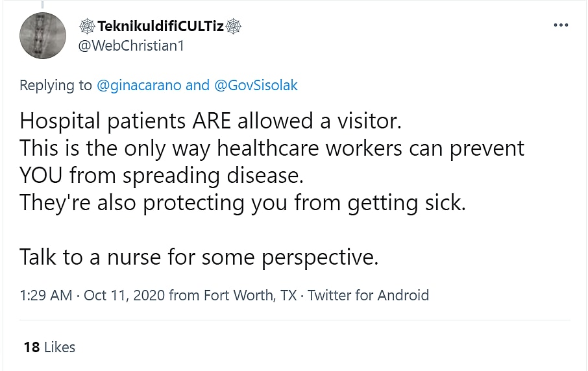Click the spider web emoji before the name
This screenshot has width=588, height=371.
point(86,27)
